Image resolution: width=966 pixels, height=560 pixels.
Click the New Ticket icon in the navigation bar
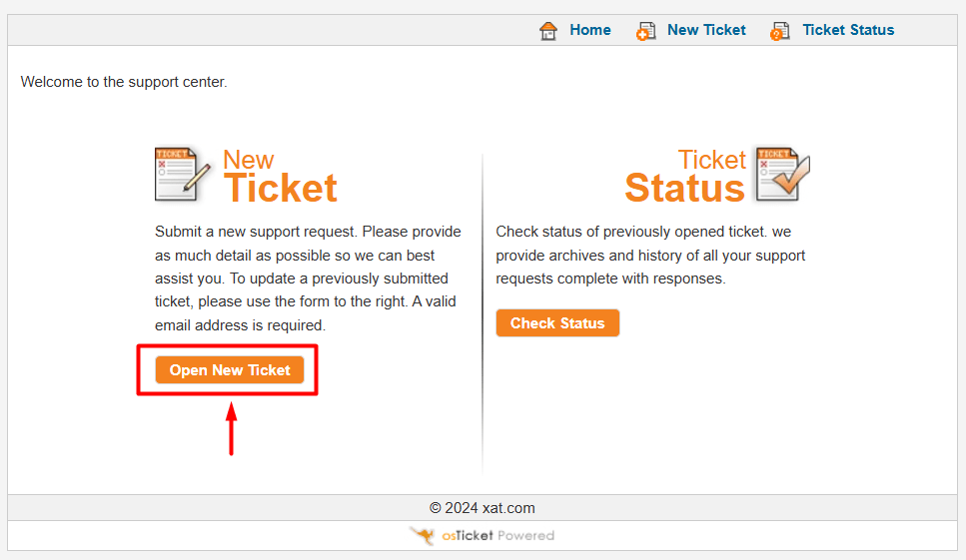645,31
